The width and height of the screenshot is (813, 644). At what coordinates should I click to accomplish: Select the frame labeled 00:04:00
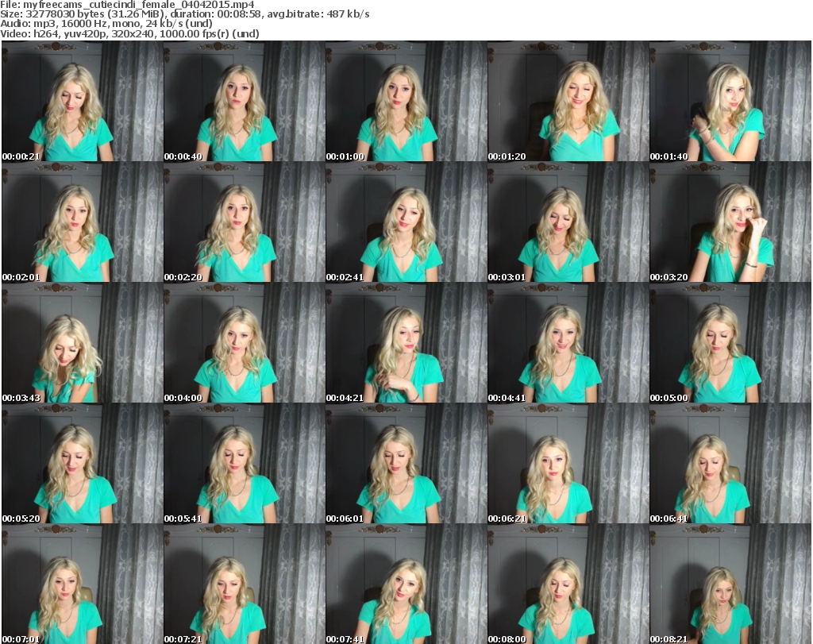pos(245,343)
